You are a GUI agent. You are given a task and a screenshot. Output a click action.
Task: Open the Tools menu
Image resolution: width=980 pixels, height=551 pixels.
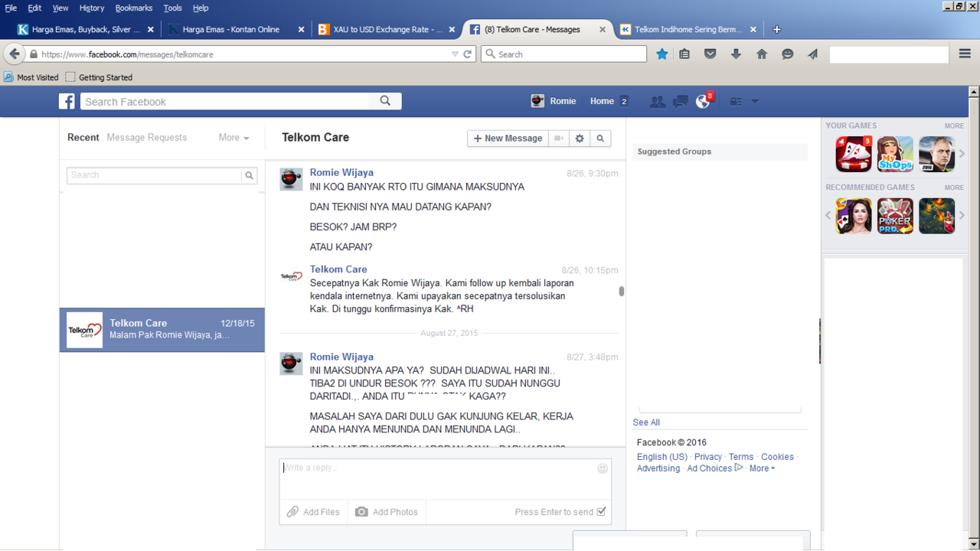[173, 8]
